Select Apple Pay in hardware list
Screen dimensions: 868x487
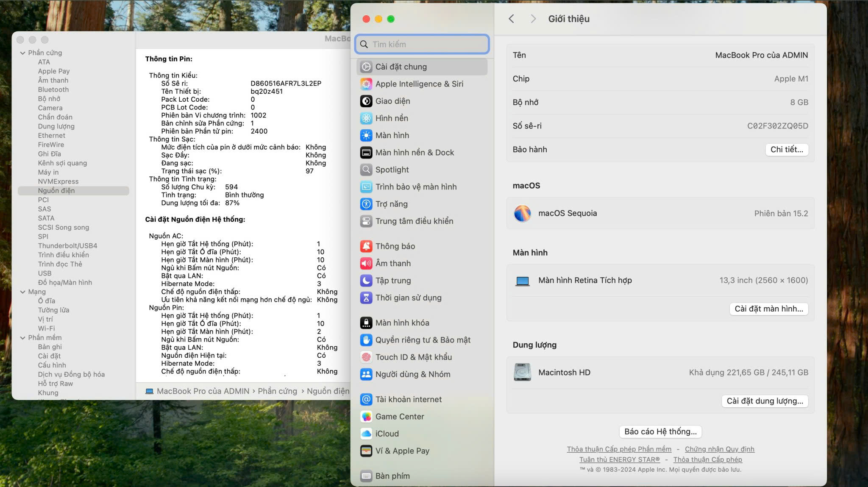tap(54, 71)
